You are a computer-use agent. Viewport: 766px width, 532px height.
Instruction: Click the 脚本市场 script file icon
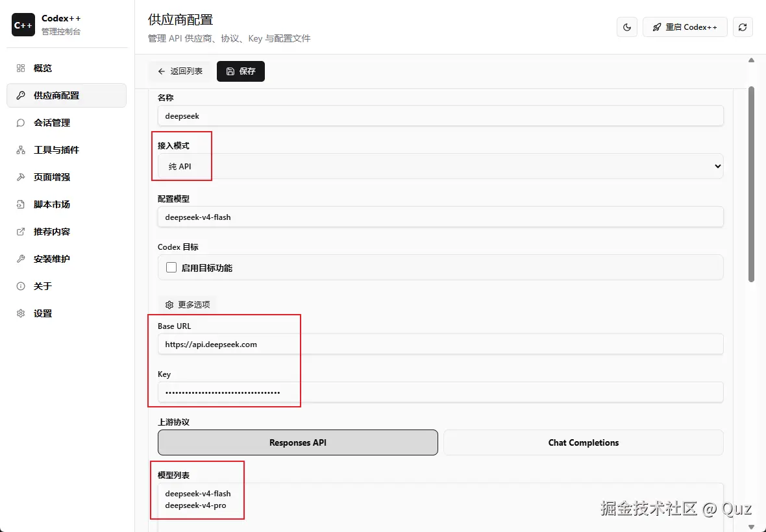pos(21,204)
